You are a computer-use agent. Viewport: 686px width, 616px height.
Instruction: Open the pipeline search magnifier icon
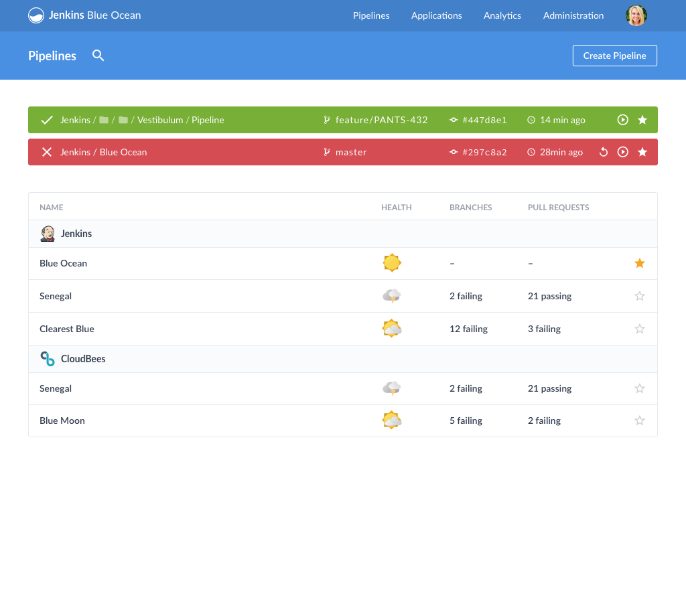click(x=98, y=56)
